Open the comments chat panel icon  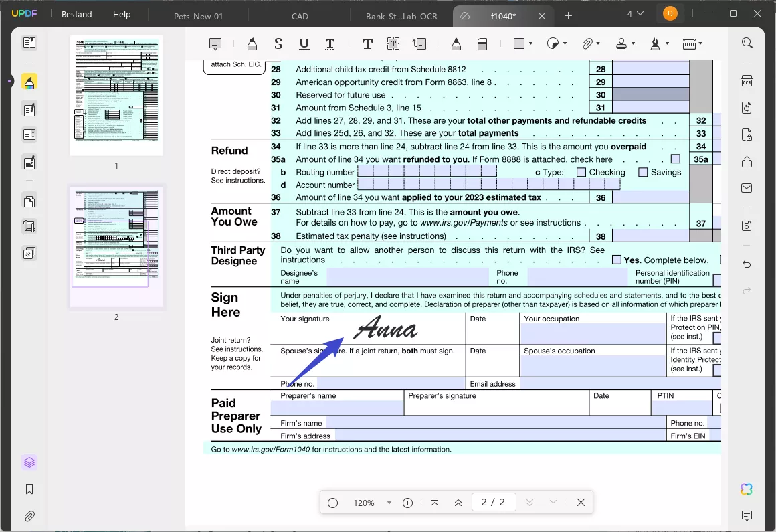coord(747,516)
